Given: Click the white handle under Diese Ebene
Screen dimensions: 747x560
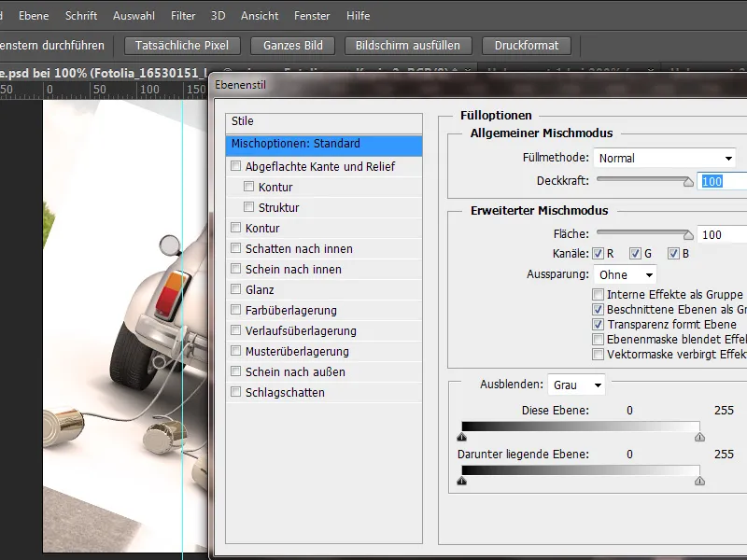Looking at the screenshot, I should point(699,437).
